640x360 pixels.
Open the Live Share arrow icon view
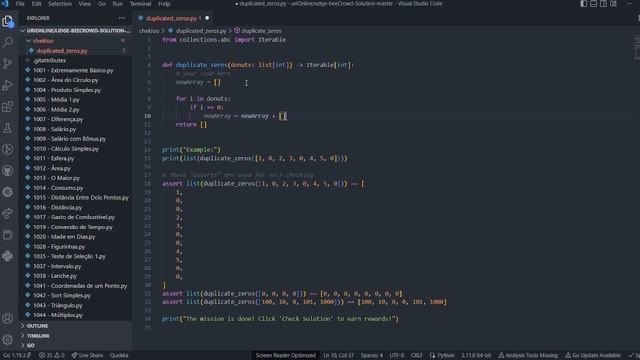(x=8, y=213)
